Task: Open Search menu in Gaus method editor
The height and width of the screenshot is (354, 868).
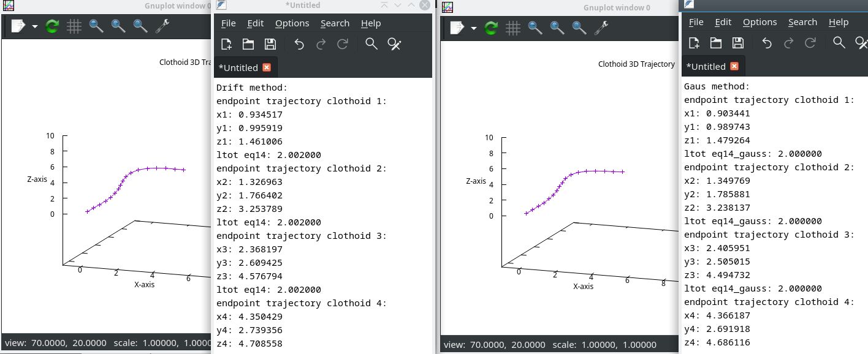Action: 803,22
